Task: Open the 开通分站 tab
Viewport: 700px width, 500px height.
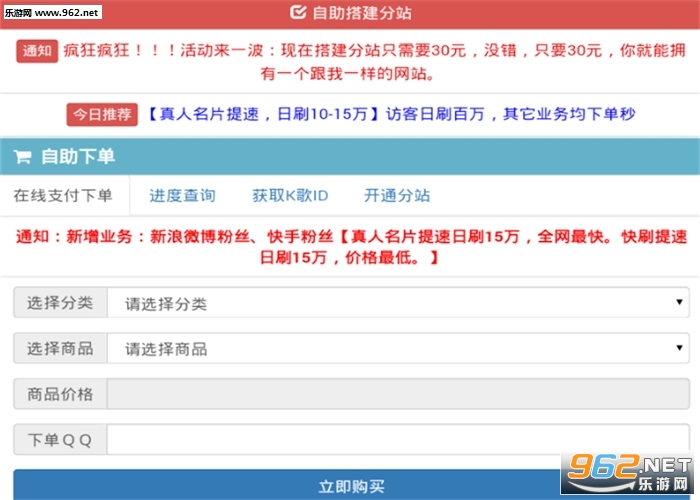Action: (x=397, y=196)
